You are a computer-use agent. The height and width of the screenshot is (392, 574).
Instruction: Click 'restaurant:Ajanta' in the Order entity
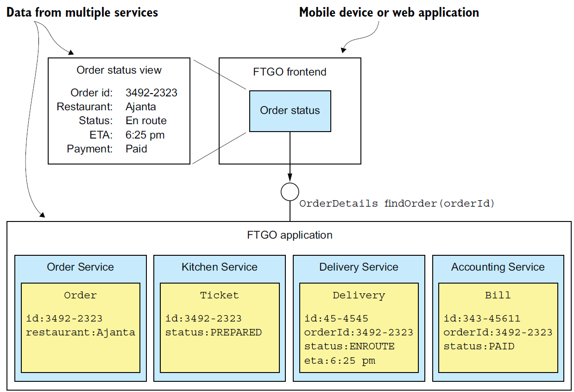point(81,332)
